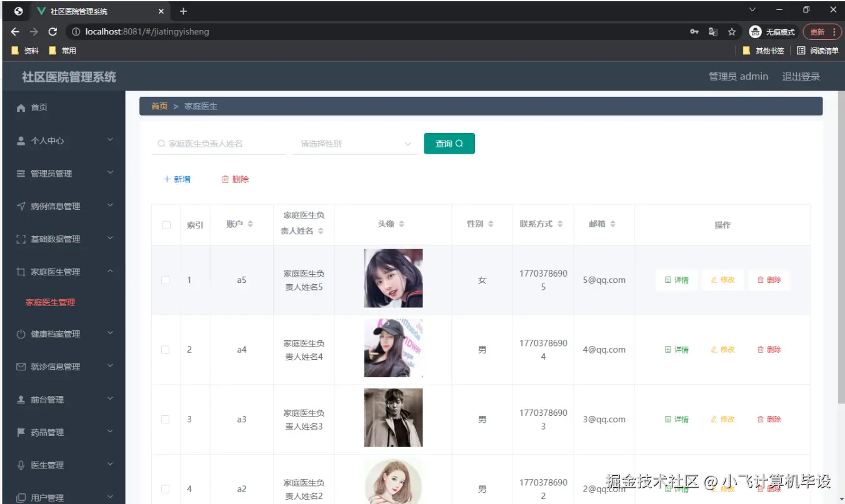Click the 删除 button above the table
This screenshot has height=504, width=845.
pyautogui.click(x=236, y=179)
